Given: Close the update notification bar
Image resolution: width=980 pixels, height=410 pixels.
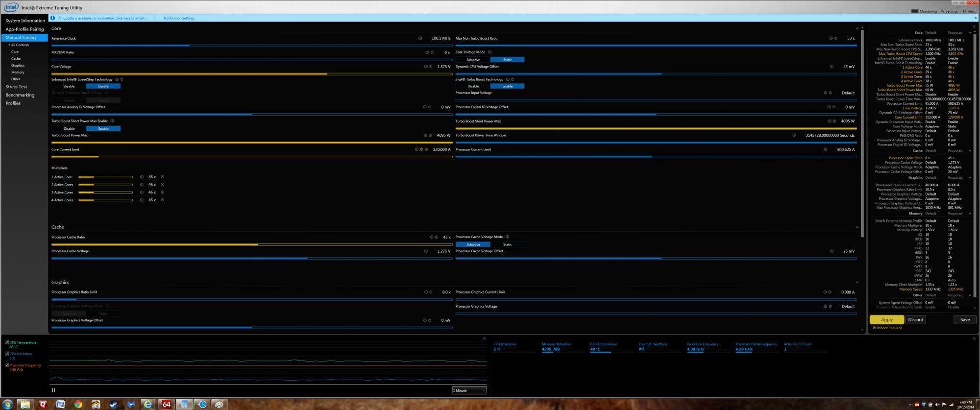Looking at the screenshot, I should 975,18.
